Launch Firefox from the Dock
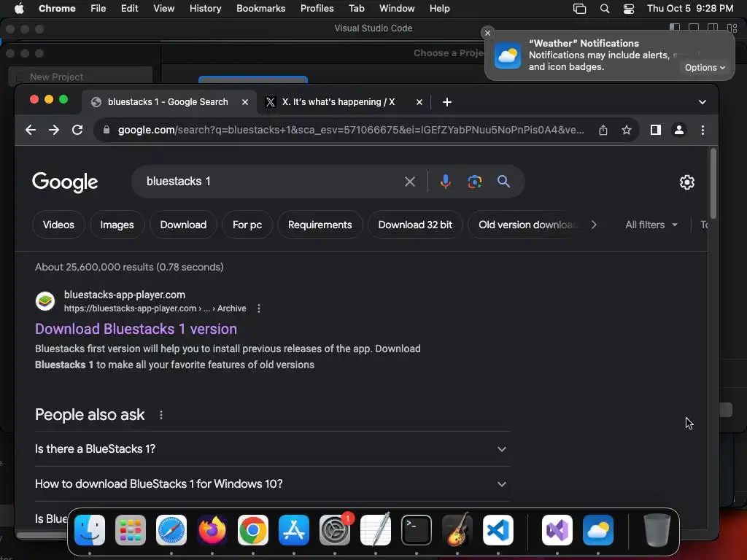The height and width of the screenshot is (560, 747). 212,530
